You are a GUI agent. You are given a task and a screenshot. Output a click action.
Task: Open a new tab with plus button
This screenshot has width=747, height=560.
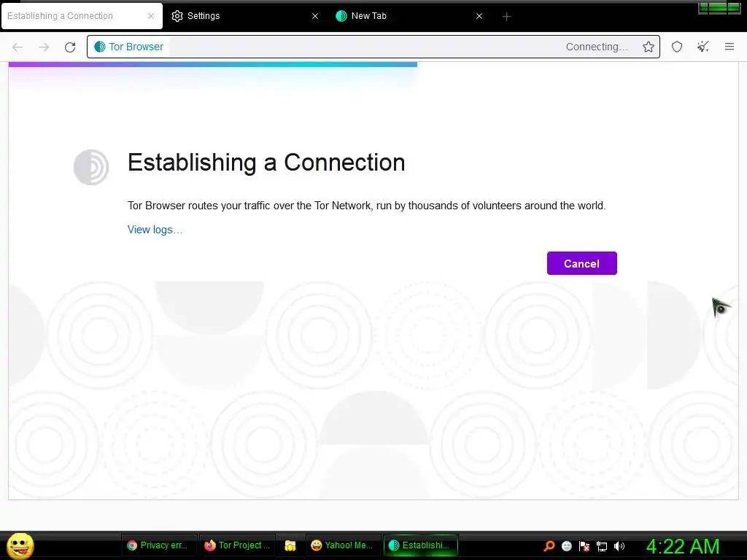tap(506, 17)
